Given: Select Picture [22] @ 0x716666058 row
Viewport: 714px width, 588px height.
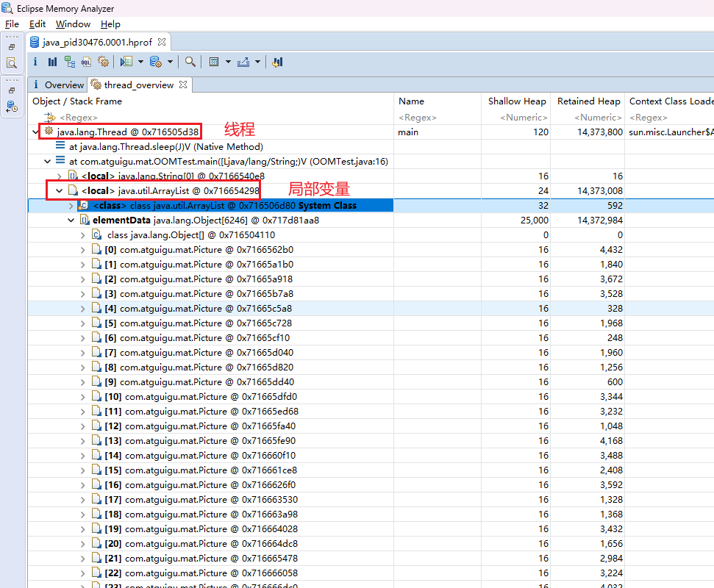Looking at the screenshot, I should [x=201, y=573].
